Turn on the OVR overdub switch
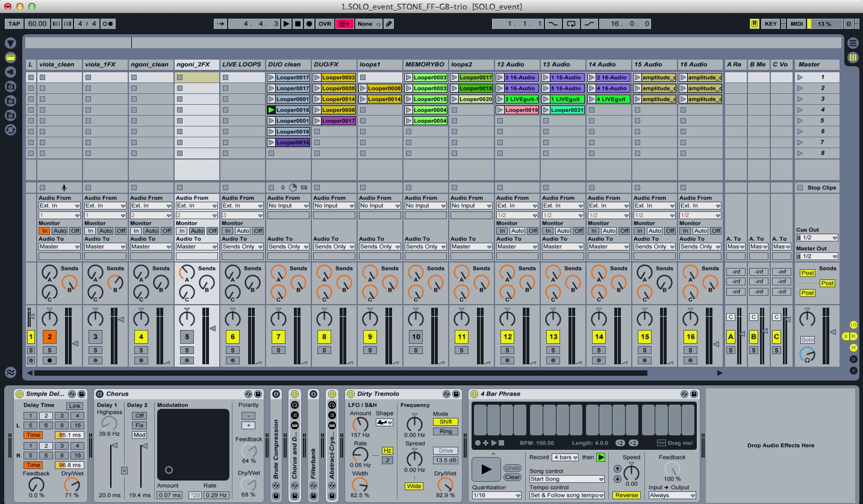 [325, 24]
